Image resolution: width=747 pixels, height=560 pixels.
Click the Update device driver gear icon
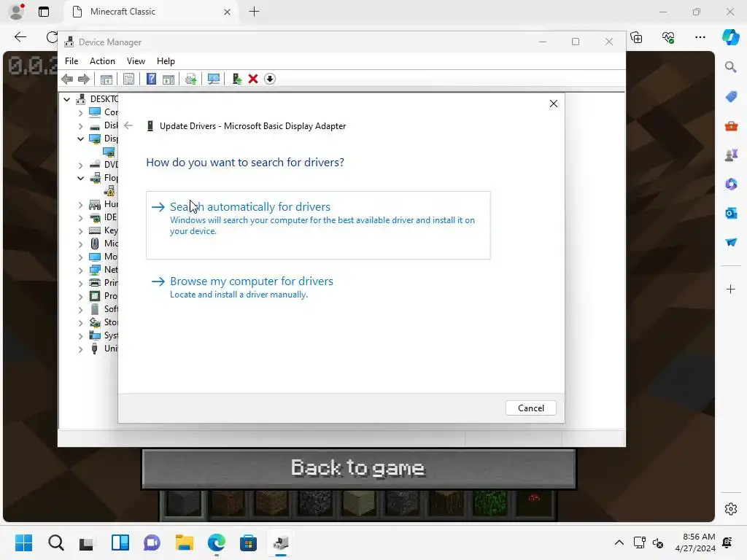190,79
